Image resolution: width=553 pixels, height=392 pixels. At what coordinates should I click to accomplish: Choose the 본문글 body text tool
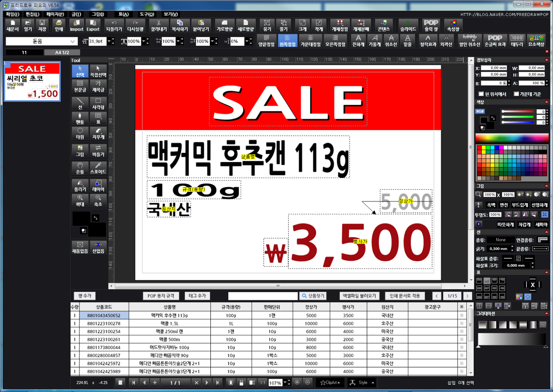80,86
